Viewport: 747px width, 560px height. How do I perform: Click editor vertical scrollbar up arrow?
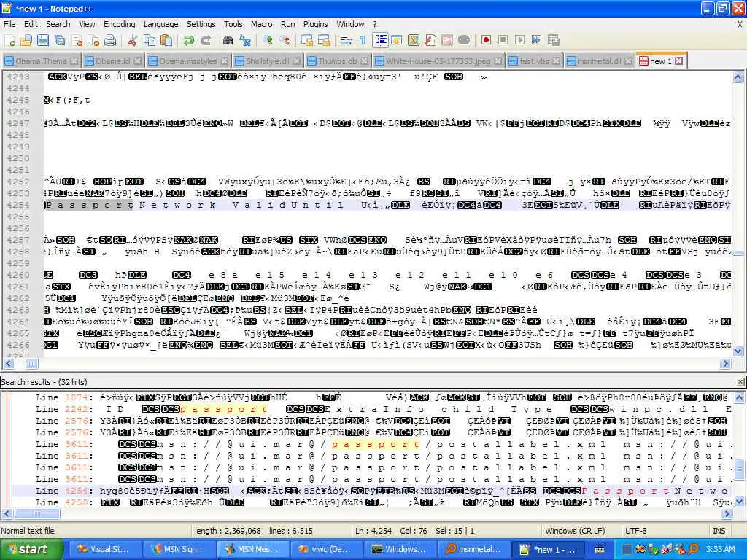(x=738, y=77)
